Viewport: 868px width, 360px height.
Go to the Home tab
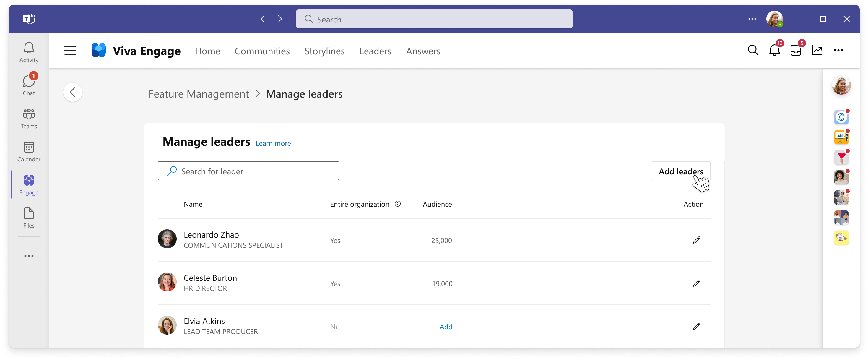click(208, 51)
